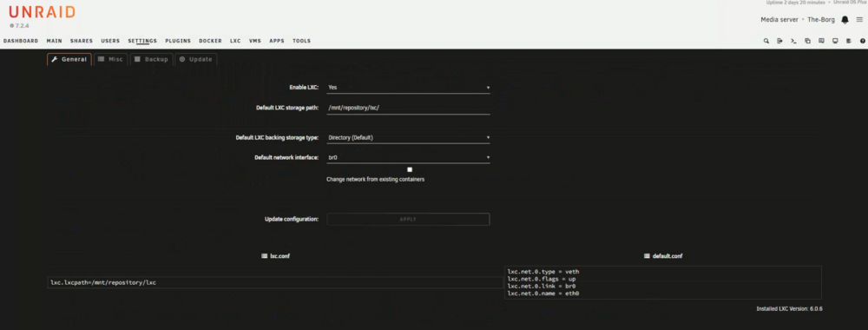Click the logout icon in the toolbar
868x330 pixels.
[x=779, y=41]
